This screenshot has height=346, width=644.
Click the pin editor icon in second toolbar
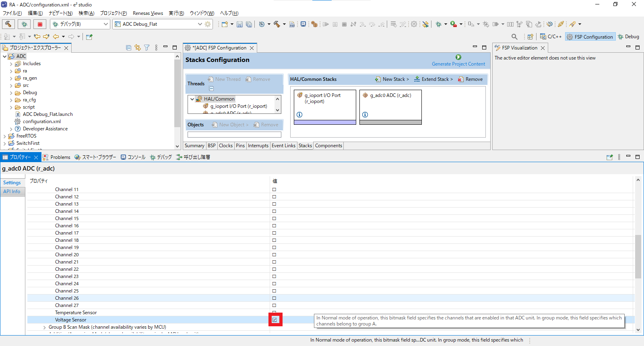[89, 37]
